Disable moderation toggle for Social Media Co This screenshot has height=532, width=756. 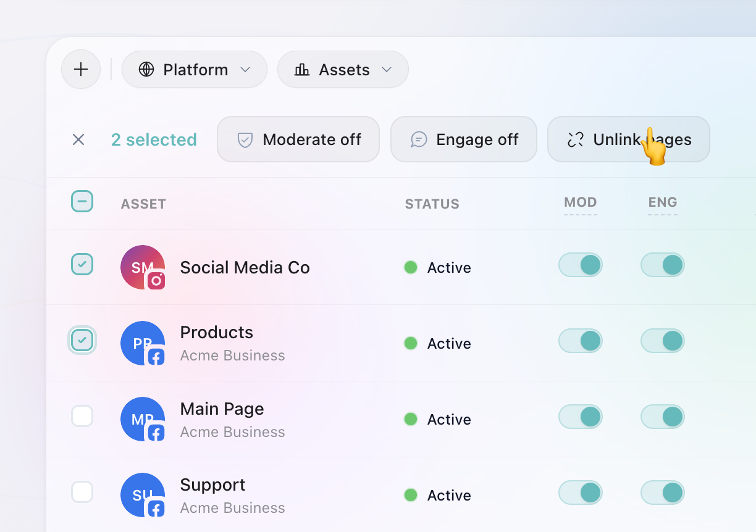581,265
